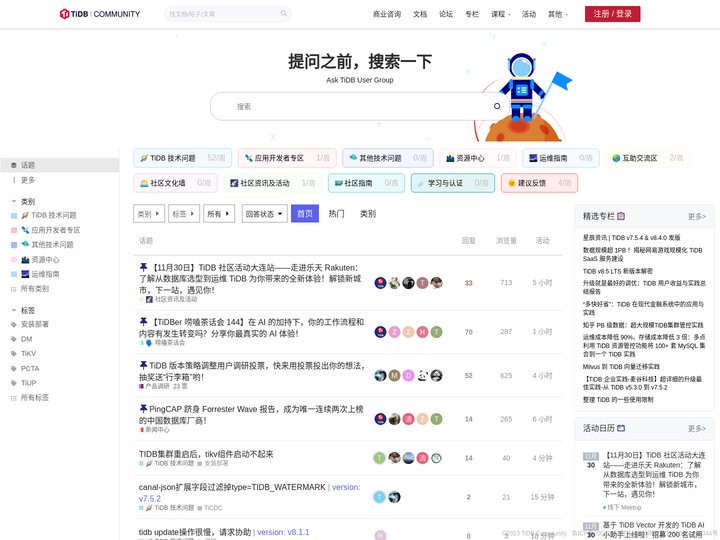Click the 学习与认证 category card
The image size is (720, 540).
453,183
